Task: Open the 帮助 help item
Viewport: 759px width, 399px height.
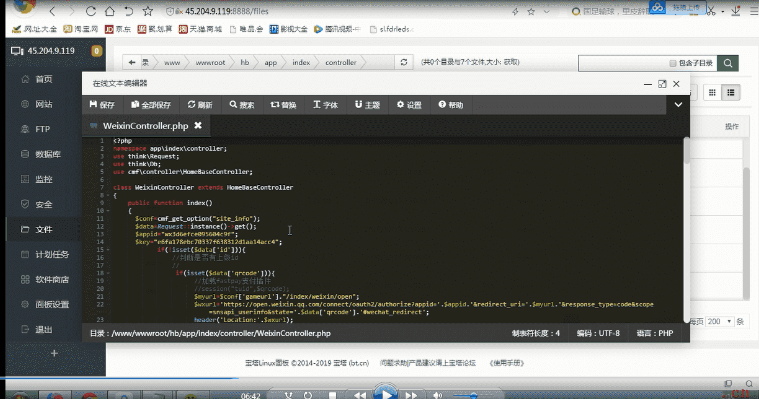Action: 451,105
